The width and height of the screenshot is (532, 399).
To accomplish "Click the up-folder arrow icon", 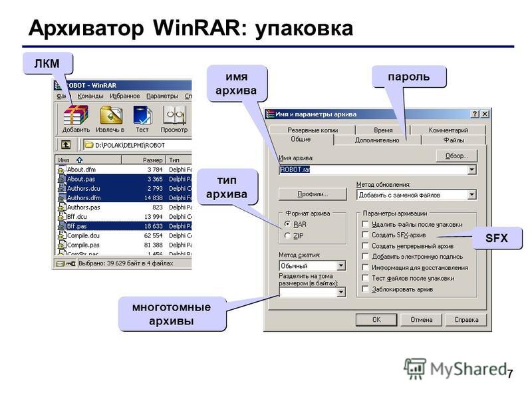I will (66, 145).
